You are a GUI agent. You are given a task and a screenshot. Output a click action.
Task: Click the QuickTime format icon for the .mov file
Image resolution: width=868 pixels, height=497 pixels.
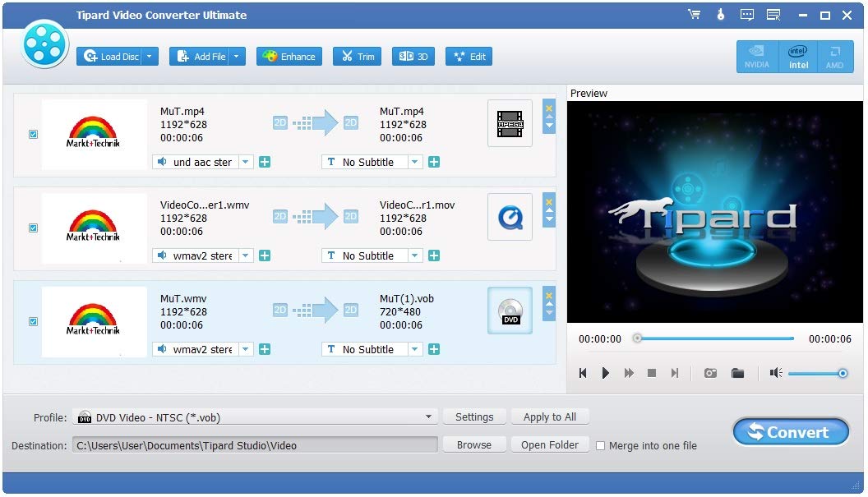pos(510,217)
